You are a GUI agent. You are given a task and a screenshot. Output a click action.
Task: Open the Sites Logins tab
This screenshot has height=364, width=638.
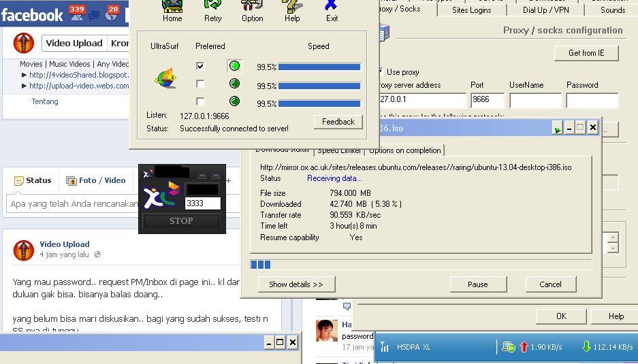[472, 10]
